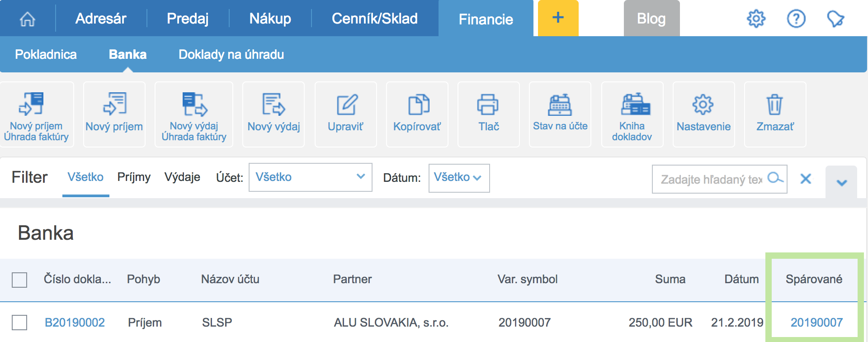
Task: Open the Cenník/Sklad menu
Action: point(374,19)
